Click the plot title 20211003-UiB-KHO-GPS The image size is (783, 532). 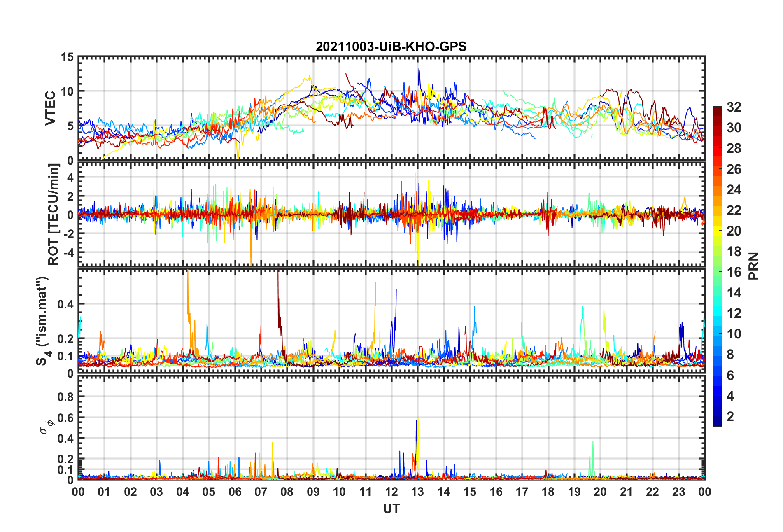coord(391,47)
